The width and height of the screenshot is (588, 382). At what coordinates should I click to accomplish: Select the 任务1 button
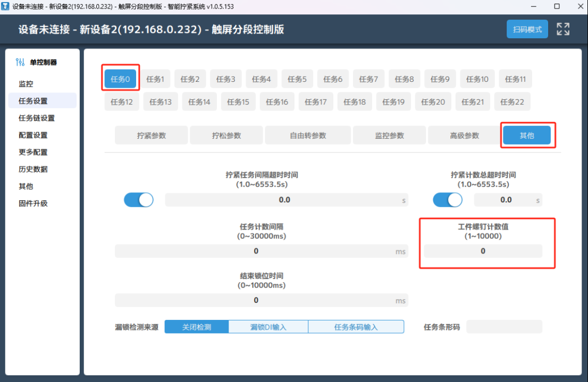[155, 79]
